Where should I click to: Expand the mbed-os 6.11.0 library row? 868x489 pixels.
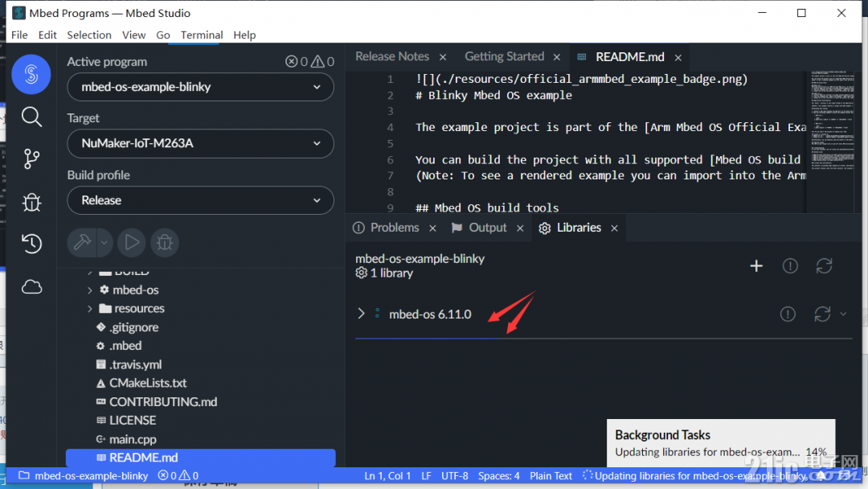[361, 314]
